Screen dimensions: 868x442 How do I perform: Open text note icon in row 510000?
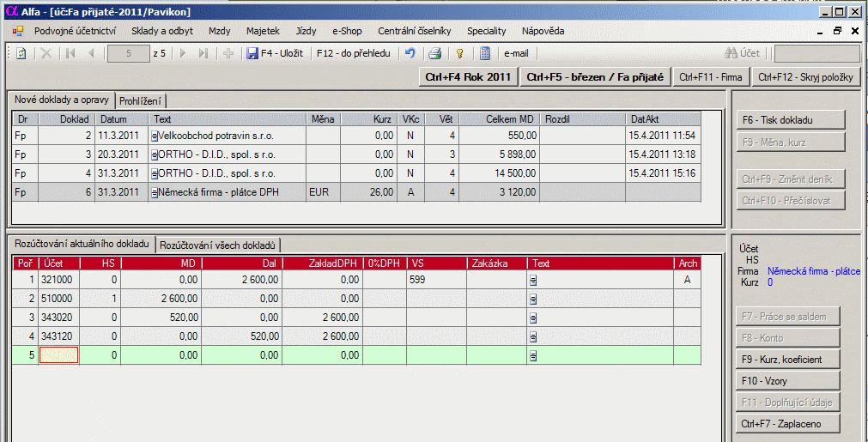[533, 300]
